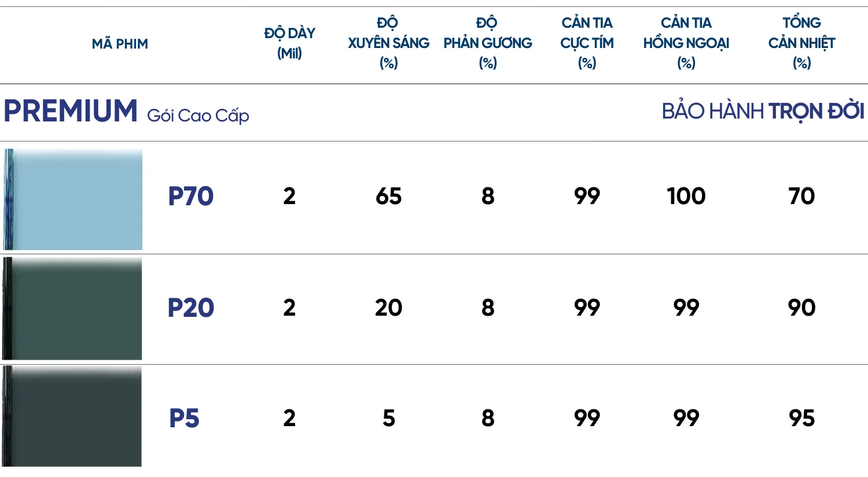Select the Gói Cao Cấp subtitle

pyautogui.click(x=198, y=116)
